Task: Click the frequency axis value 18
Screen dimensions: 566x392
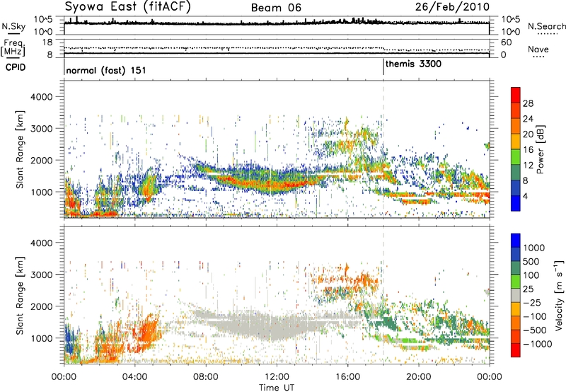Action: (x=47, y=42)
